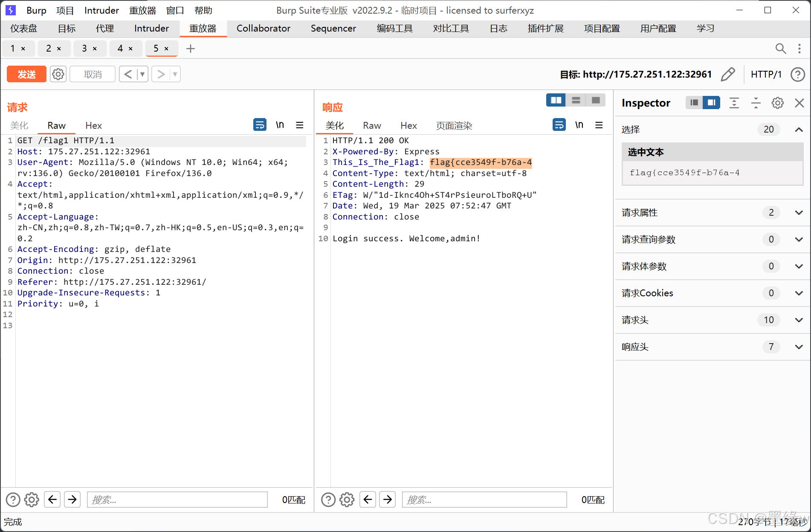This screenshot has height=532, width=811.
Task: Open the back history dropdown arrow
Action: coord(142,74)
